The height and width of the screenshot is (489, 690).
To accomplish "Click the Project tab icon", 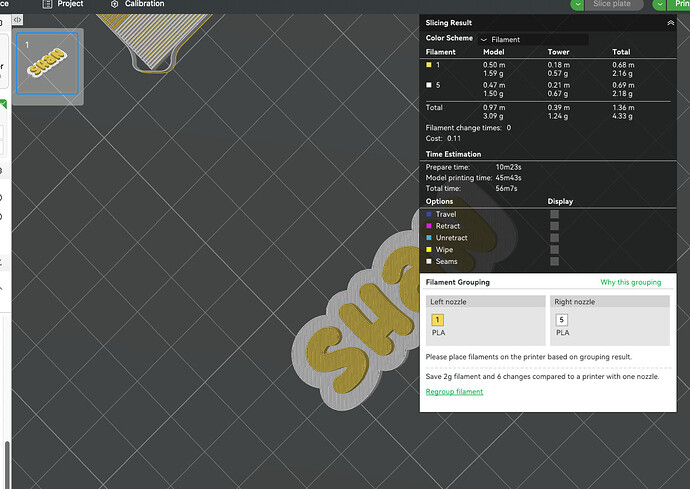I will [x=47, y=4].
